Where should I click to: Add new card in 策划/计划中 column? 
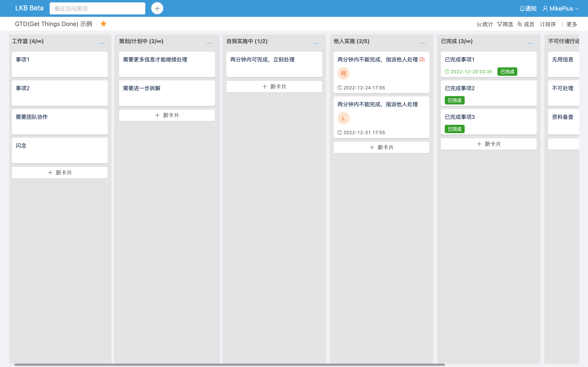coord(167,115)
